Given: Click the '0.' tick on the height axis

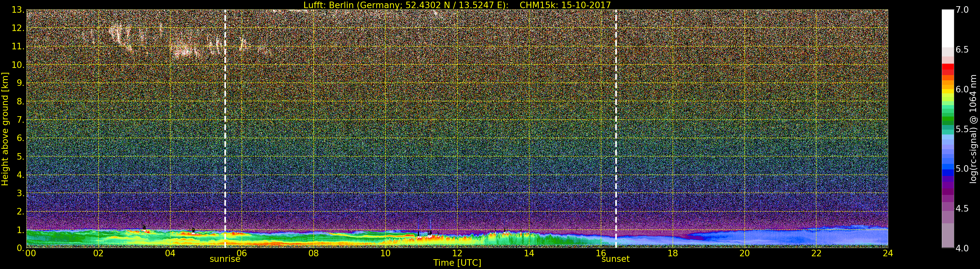Looking at the screenshot, I should [21, 248].
